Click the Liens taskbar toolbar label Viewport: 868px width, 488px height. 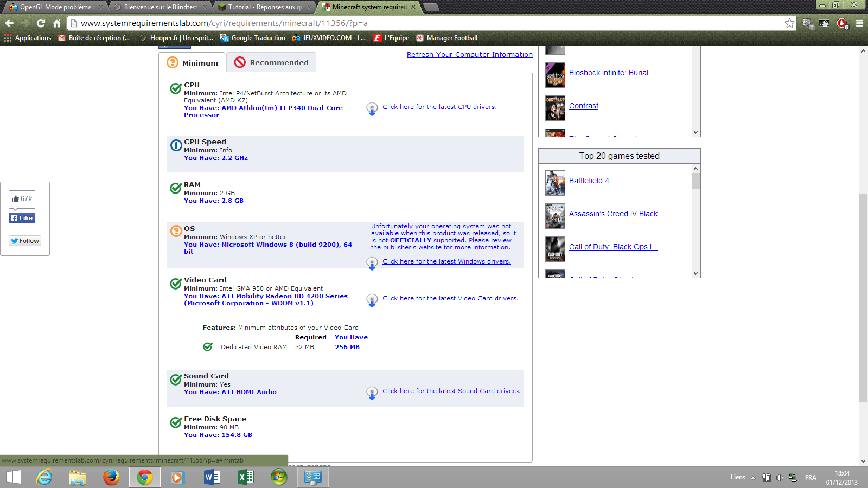(x=738, y=477)
